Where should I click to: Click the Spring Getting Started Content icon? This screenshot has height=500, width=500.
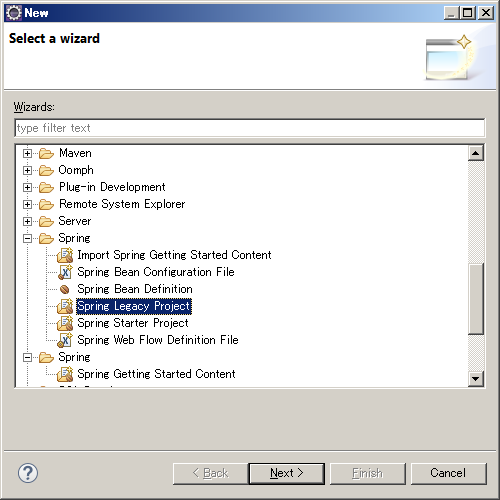click(x=65, y=374)
